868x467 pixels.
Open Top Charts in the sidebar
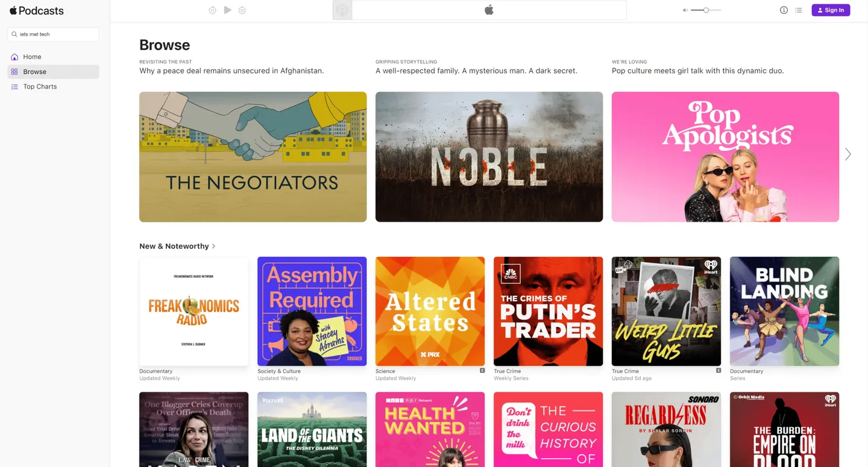(53, 87)
